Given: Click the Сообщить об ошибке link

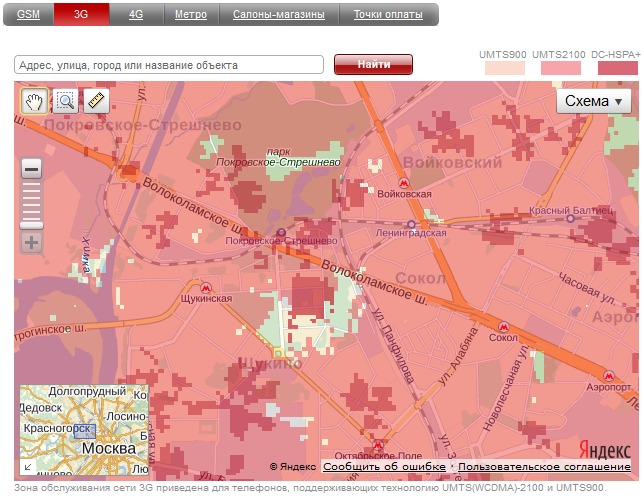Looking at the screenshot, I should [385, 467].
